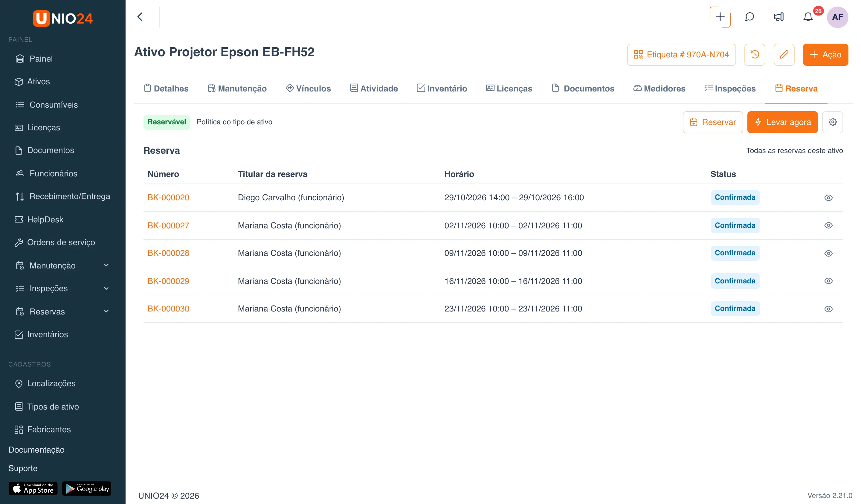Image resolution: width=861 pixels, height=504 pixels.
Task: Switch to the Detalhes tab
Action: tap(167, 88)
